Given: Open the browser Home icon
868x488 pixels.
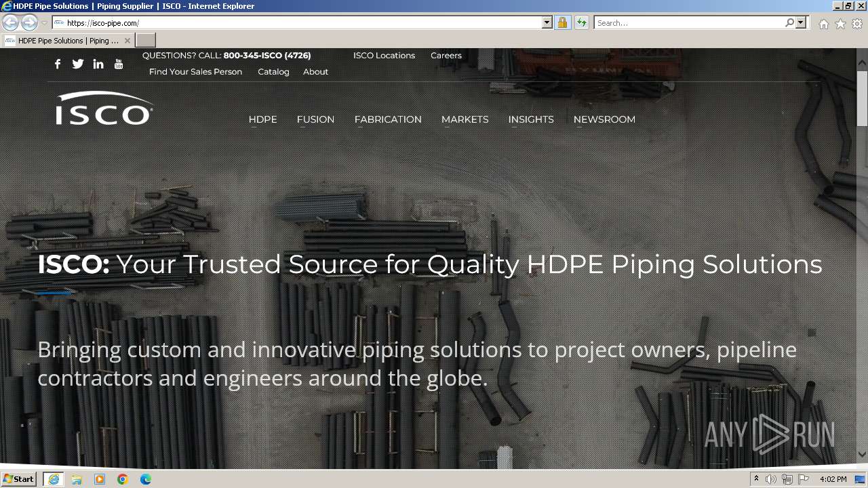Looking at the screenshot, I should (823, 24).
